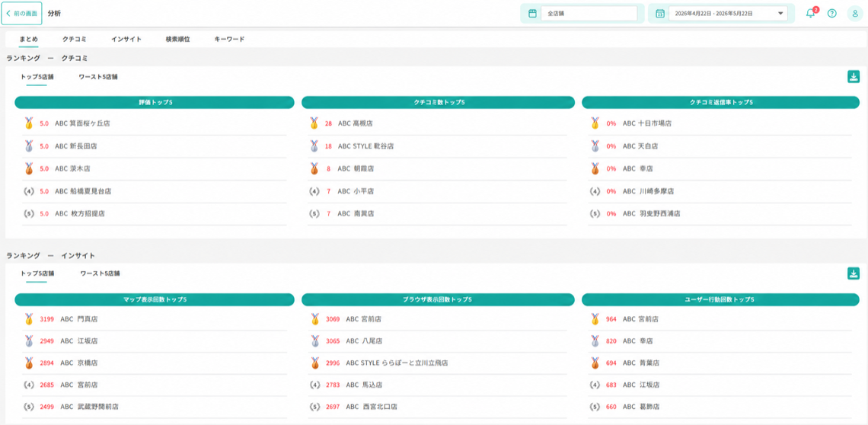Go back with 前の画面 button
Screen dimensions: 868x425
click(21, 13)
